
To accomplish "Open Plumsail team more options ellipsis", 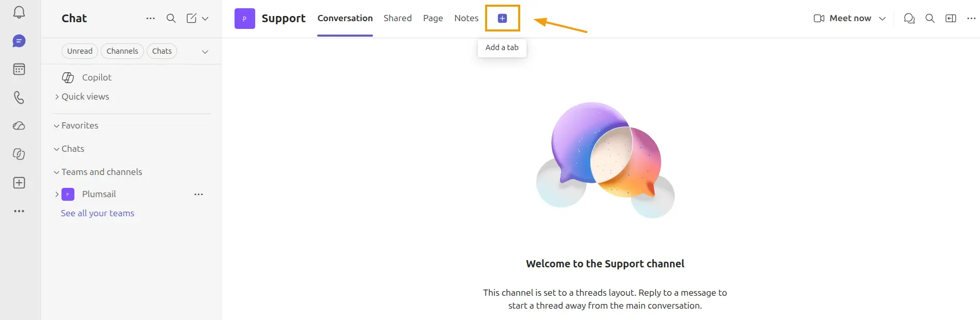I will [x=198, y=194].
